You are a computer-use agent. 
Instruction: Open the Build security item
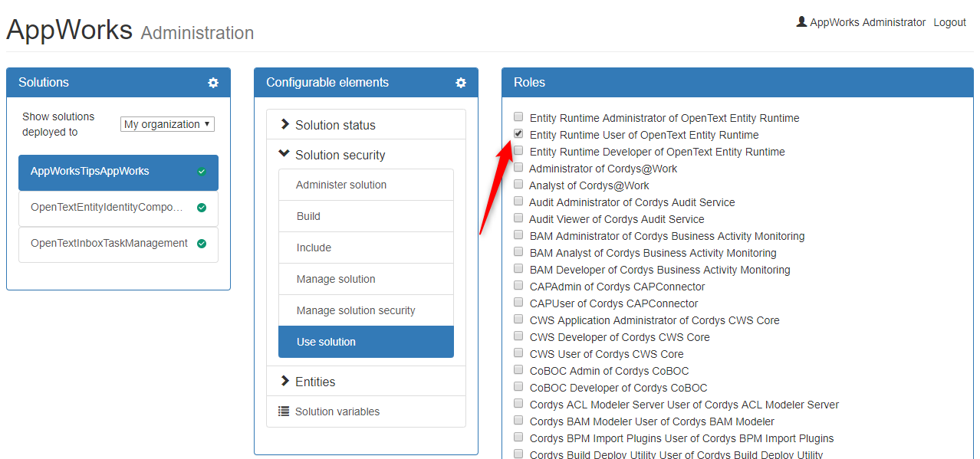coord(308,216)
